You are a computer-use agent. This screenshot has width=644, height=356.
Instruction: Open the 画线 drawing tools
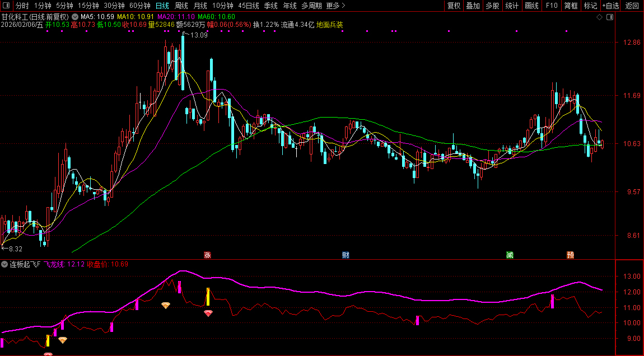[531, 6]
